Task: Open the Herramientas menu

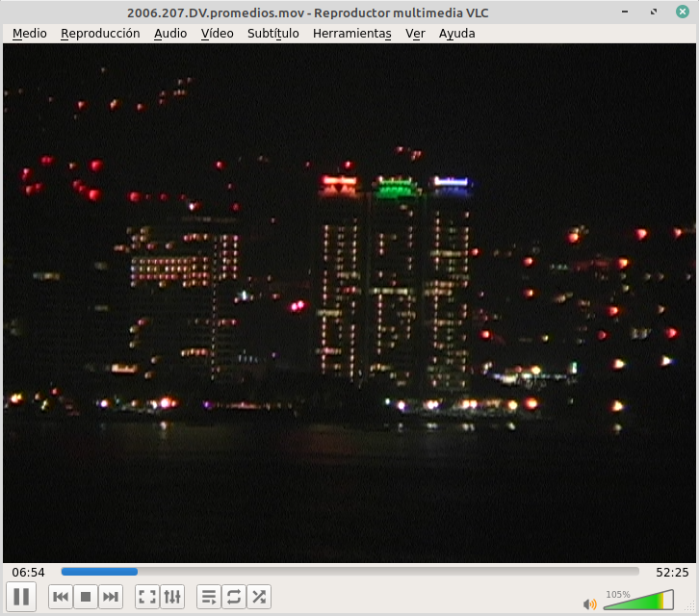Action: [351, 33]
